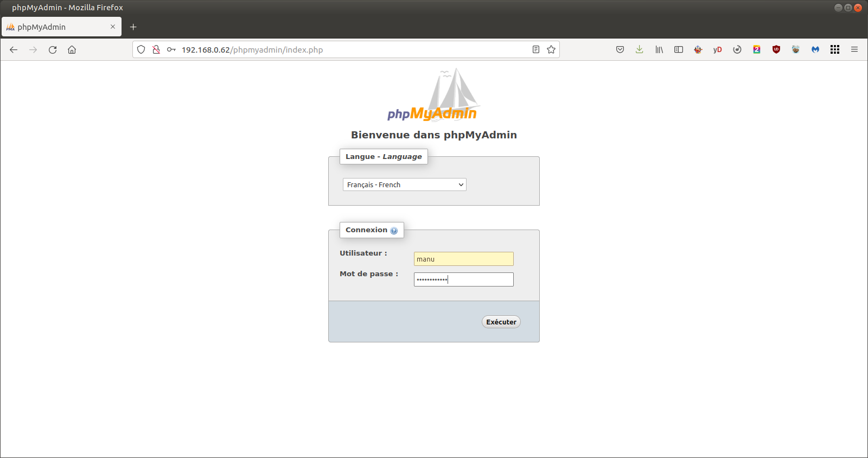Open the downloads panel
The width and height of the screenshot is (868, 458).
(x=640, y=49)
